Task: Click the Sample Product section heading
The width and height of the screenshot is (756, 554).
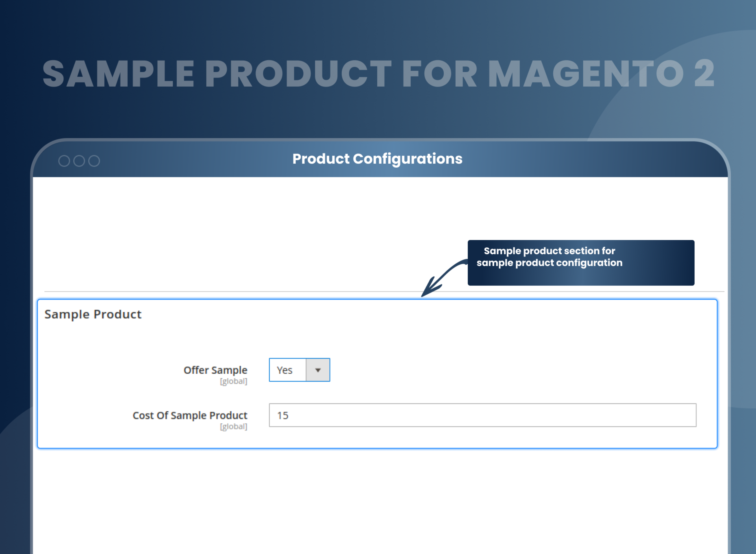Action: pos(93,315)
